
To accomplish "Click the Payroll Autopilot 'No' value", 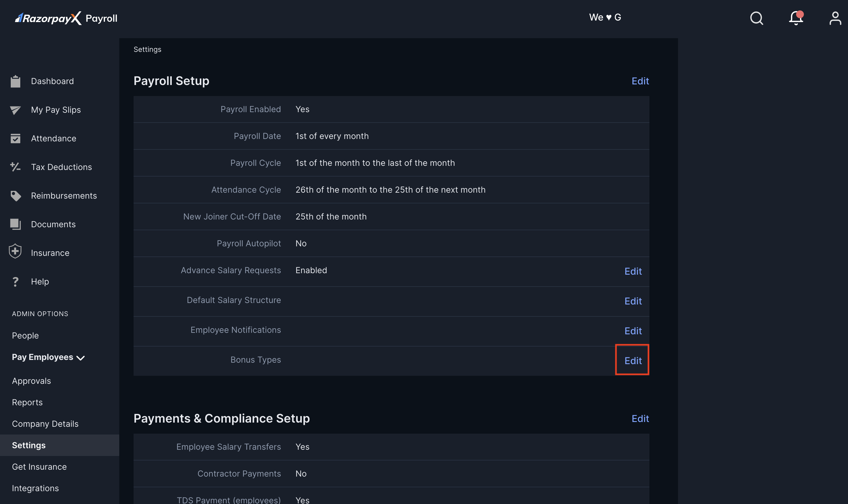I will (301, 243).
